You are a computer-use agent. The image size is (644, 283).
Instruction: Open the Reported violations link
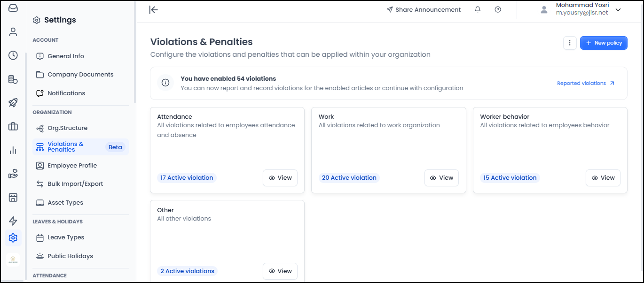click(585, 84)
